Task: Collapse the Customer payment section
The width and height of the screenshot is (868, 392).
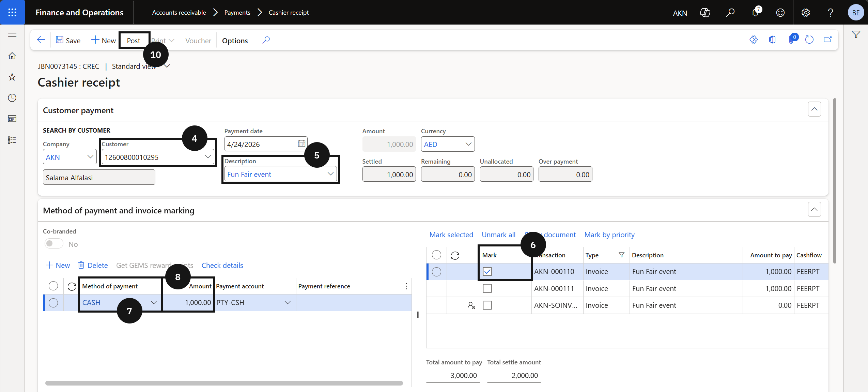Action: 814,109
